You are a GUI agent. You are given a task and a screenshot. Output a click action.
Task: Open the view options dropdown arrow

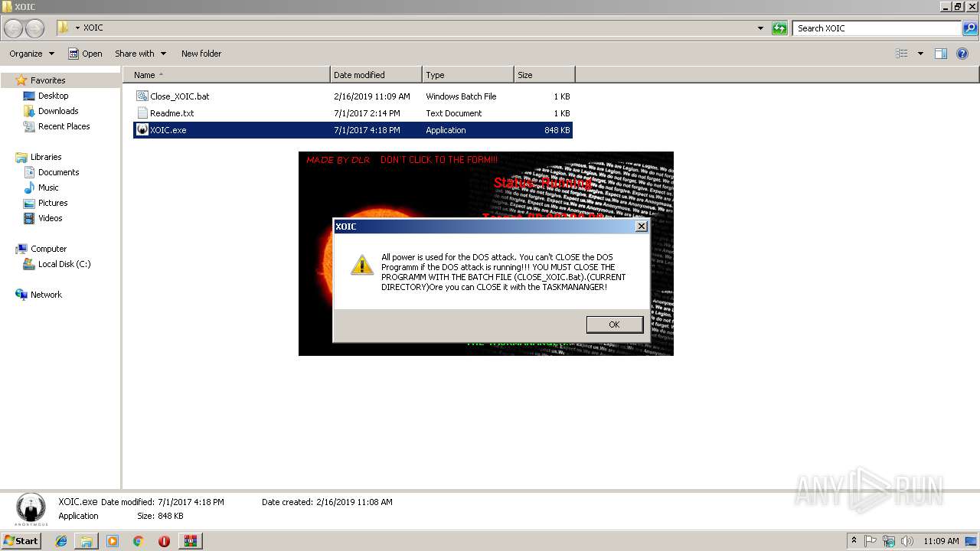pos(920,54)
